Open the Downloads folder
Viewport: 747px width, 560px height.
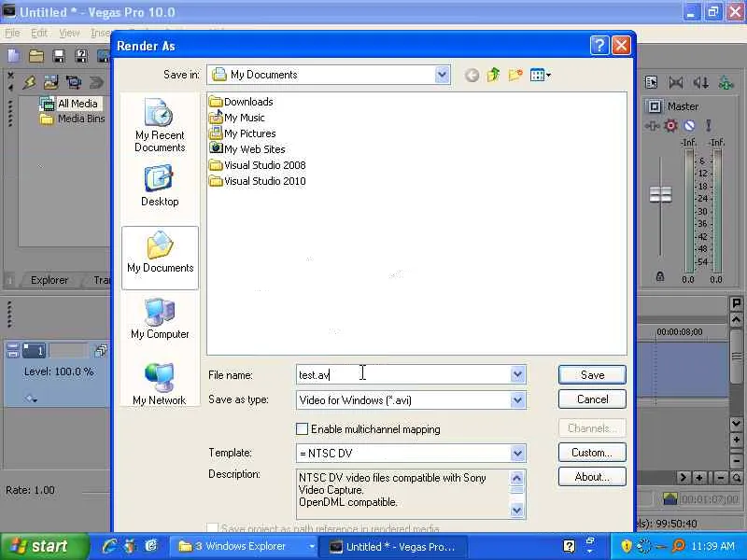pos(242,102)
